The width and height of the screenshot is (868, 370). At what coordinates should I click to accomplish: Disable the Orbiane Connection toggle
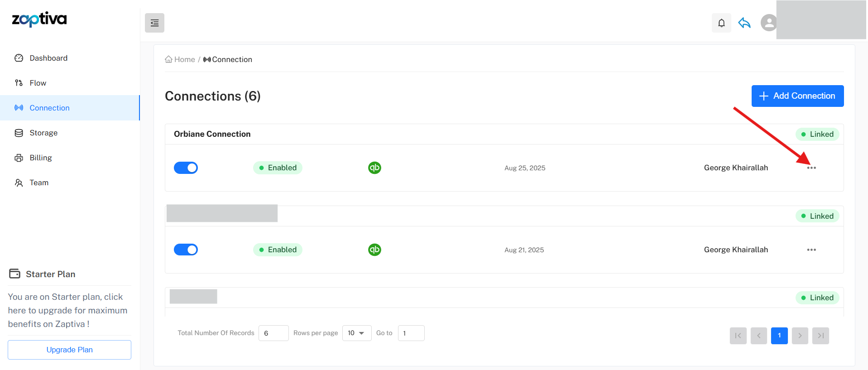(x=186, y=168)
